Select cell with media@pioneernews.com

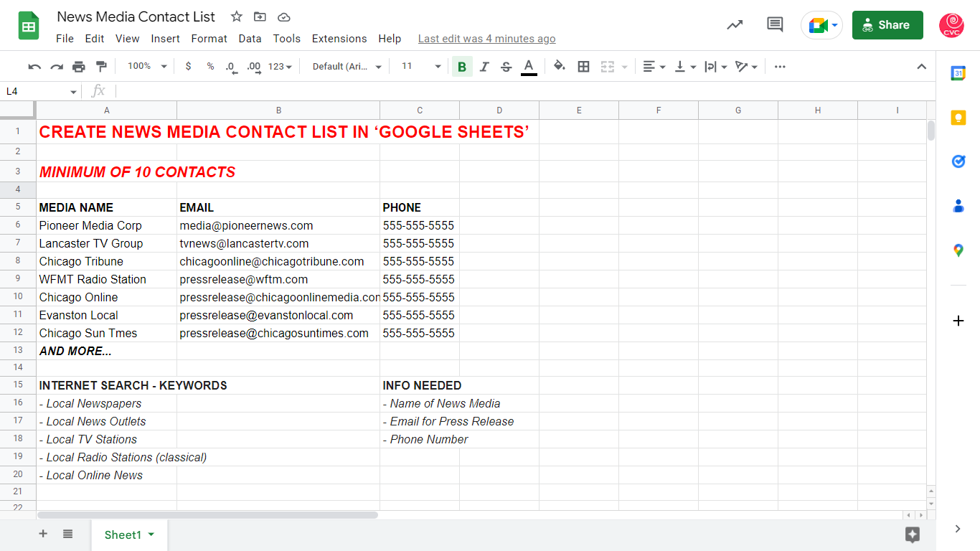[x=278, y=225]
